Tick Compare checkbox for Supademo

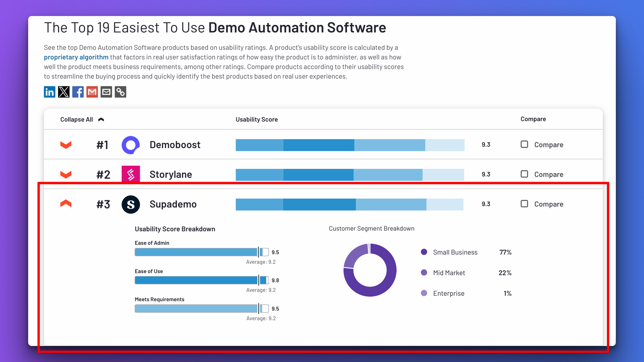(524, 204)
